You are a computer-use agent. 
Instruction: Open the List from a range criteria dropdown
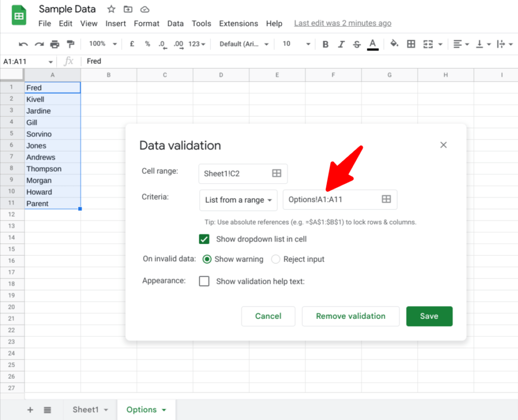point(238,200)
